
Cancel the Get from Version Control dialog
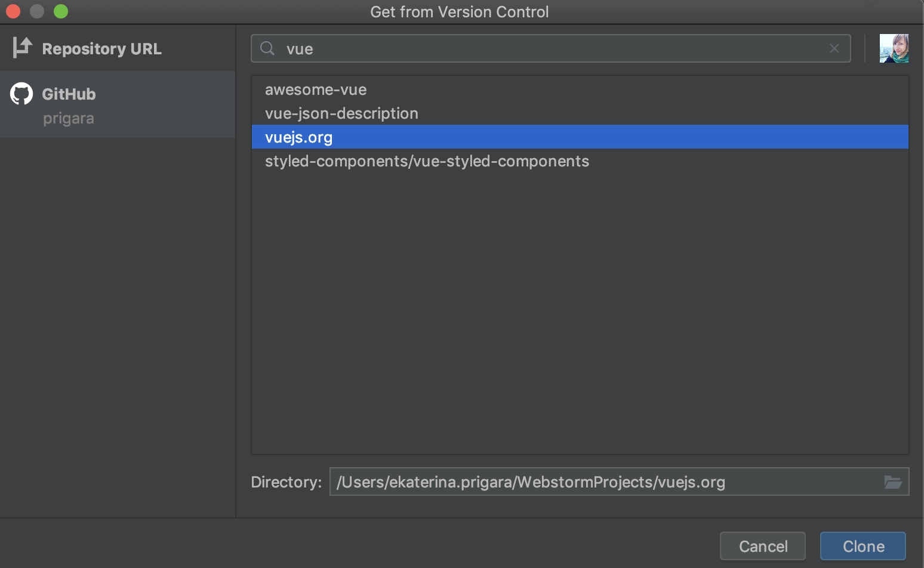(x=763, y=546)
